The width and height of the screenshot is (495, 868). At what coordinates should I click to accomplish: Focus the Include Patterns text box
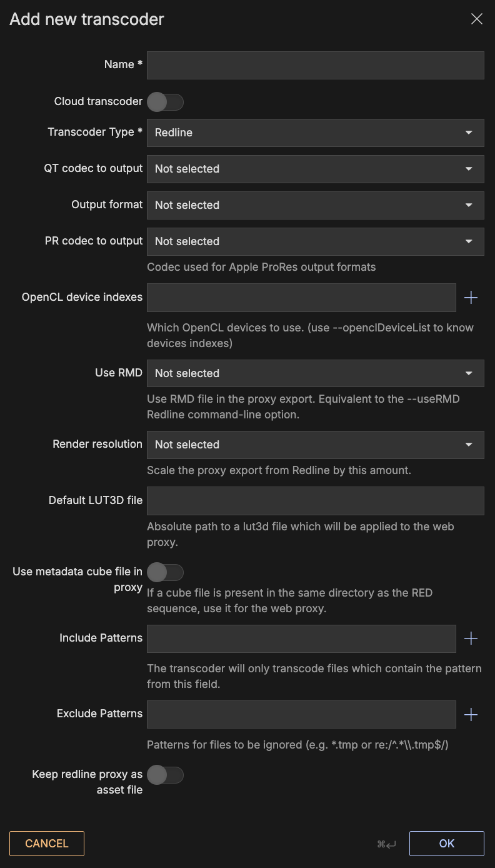point(301,638)
